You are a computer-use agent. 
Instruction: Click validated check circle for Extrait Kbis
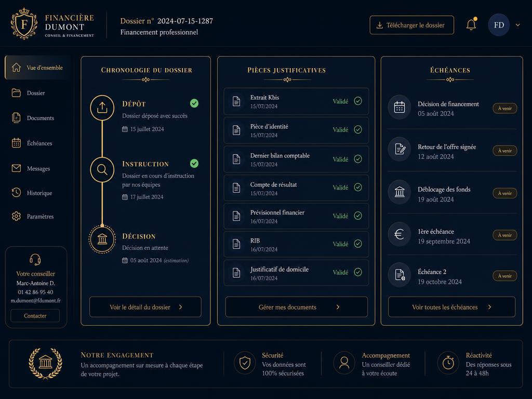pos(358,101)
